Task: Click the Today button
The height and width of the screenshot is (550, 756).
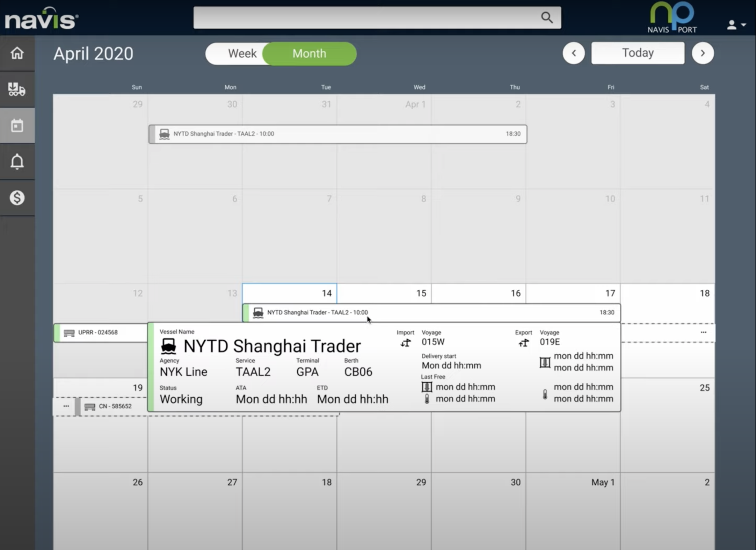Action: point(638,53)
